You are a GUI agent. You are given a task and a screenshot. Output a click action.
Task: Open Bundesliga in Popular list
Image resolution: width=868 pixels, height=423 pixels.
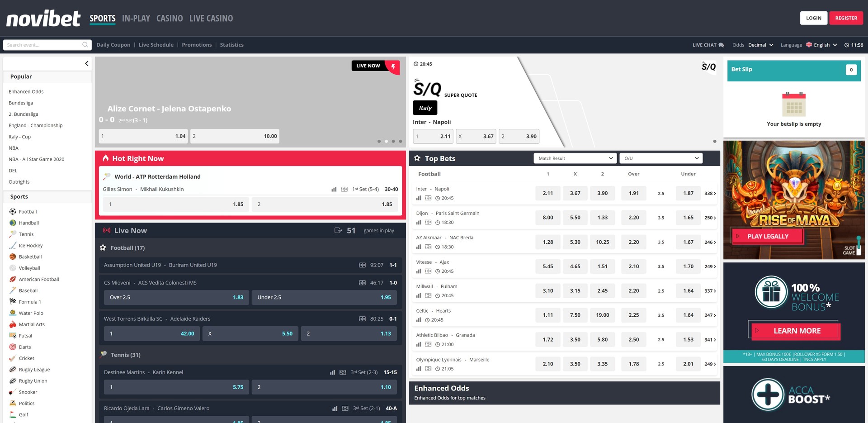tap(21, 103)
